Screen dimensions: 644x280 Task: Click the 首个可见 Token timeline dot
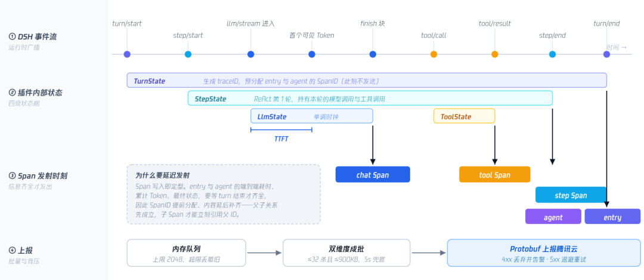(x=312, y=54)
